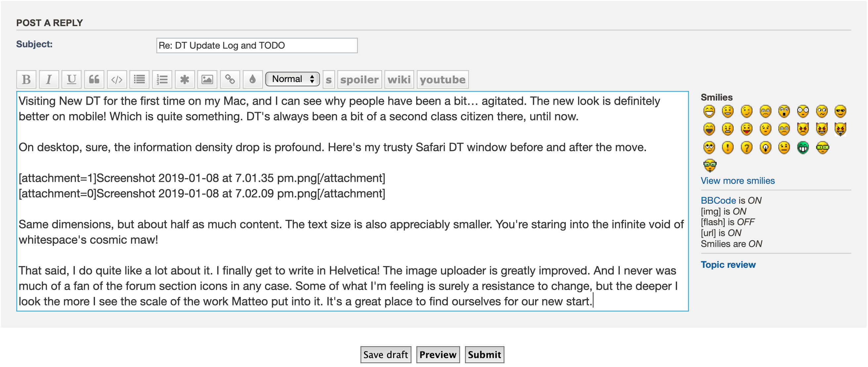Toggle bold formatting button
Viewport: 868px width, 367px height.
(26, 79)
